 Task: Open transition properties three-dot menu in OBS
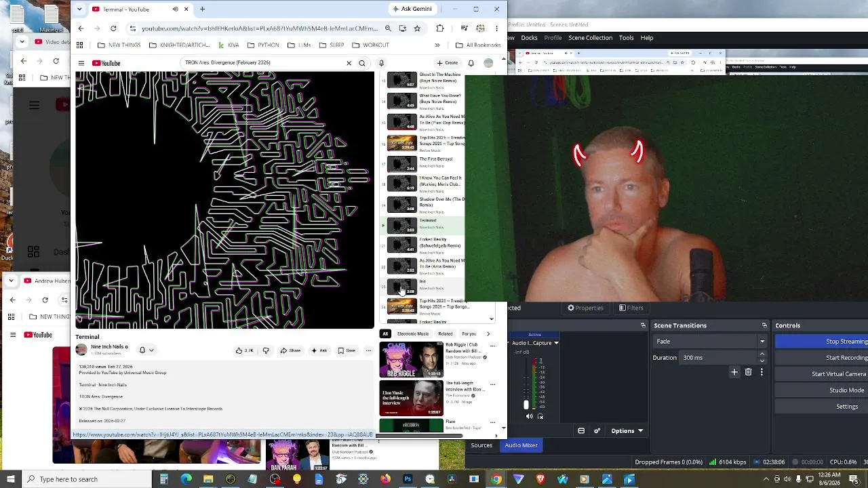tap(762, 372)
